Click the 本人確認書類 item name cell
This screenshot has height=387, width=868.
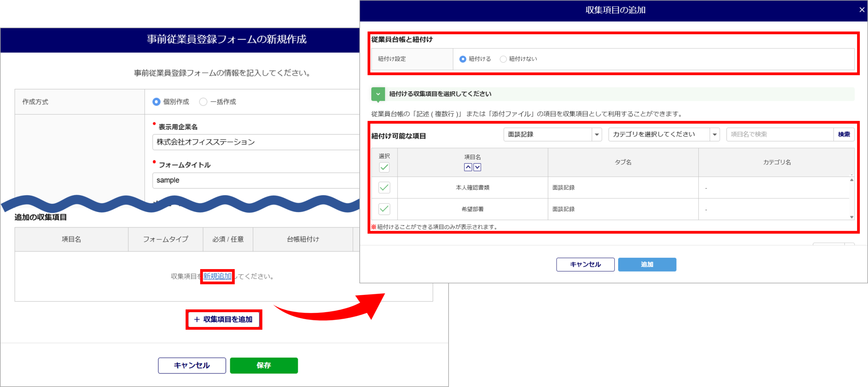(x=473, y=187)
